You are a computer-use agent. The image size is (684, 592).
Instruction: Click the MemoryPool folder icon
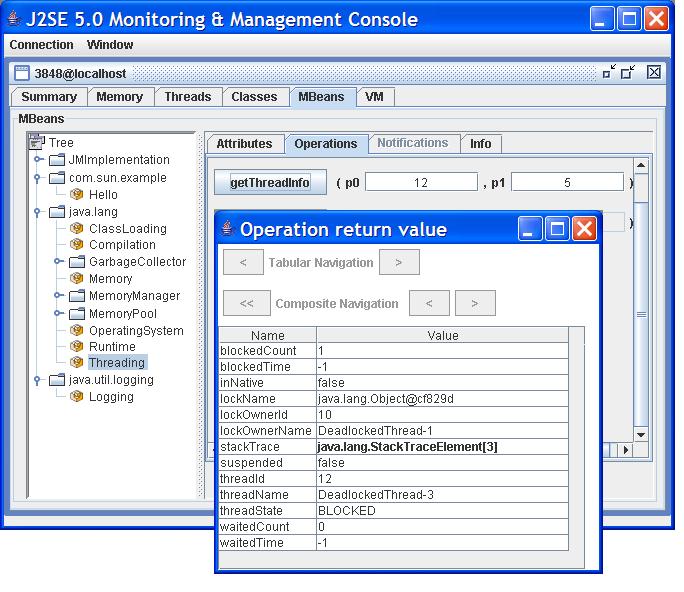[x=77, y=313]
